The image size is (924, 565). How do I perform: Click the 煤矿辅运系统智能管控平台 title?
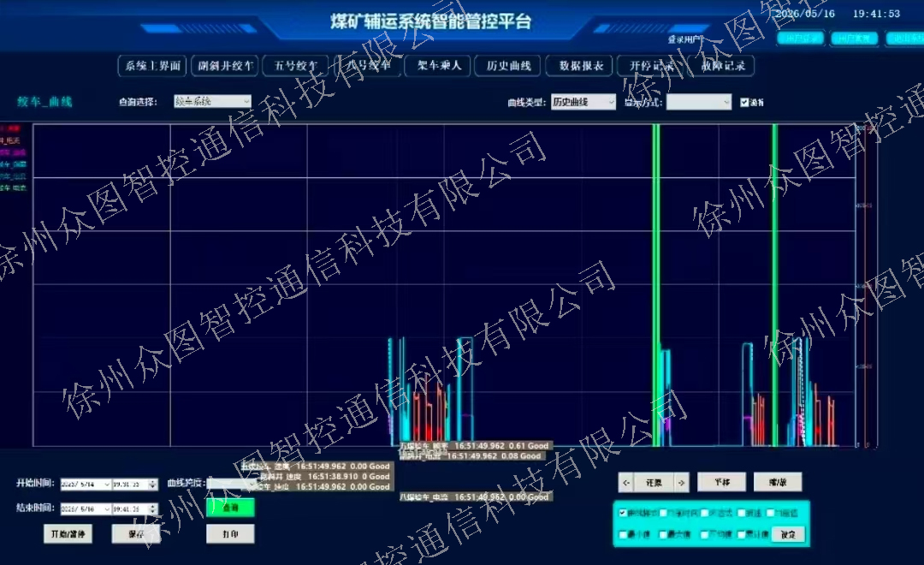click(x=431, y=21)
